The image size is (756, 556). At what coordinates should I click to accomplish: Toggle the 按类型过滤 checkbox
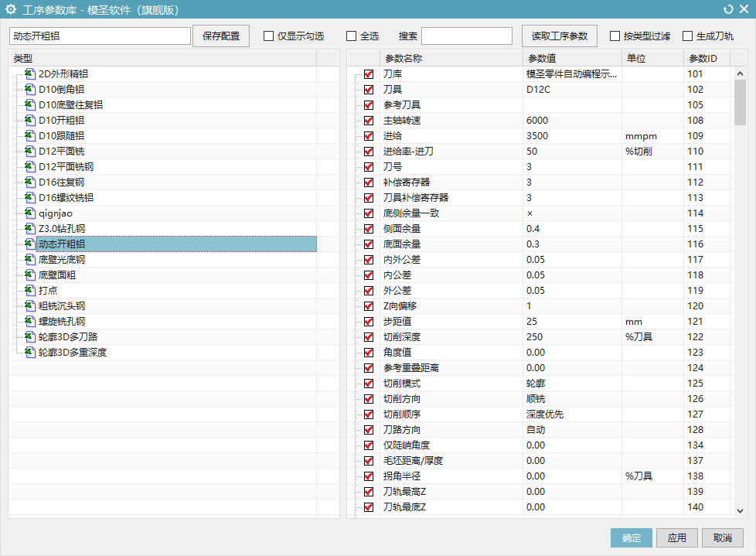point(615,36)
